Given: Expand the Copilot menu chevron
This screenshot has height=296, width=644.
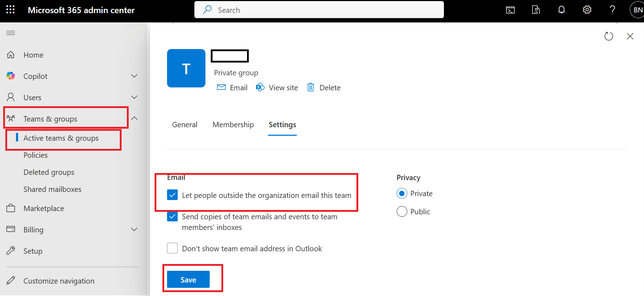Looking at the screenshot, I should 134,76.
